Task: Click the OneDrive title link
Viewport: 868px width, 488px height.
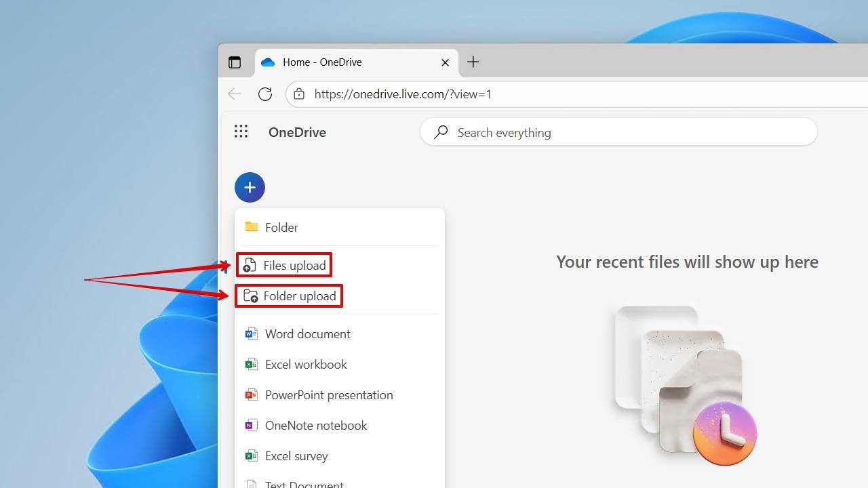Action: [297, 132]
